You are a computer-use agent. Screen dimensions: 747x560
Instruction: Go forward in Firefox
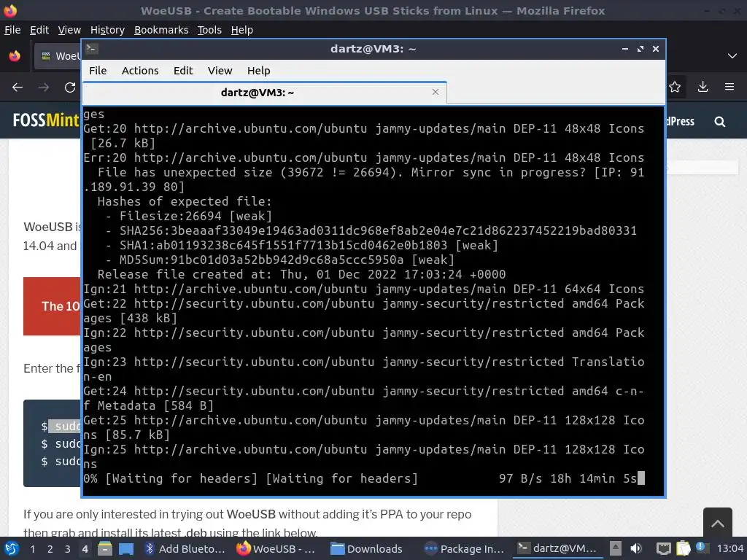coord(44,87)
